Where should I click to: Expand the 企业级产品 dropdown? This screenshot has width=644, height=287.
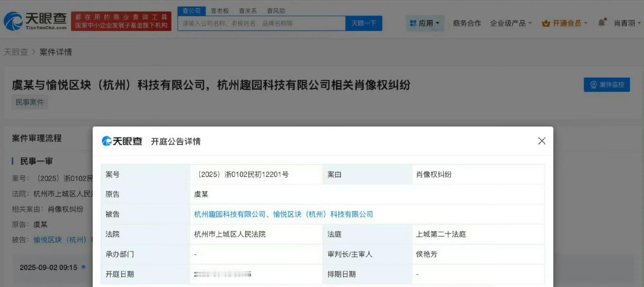[x=511, y=23]
